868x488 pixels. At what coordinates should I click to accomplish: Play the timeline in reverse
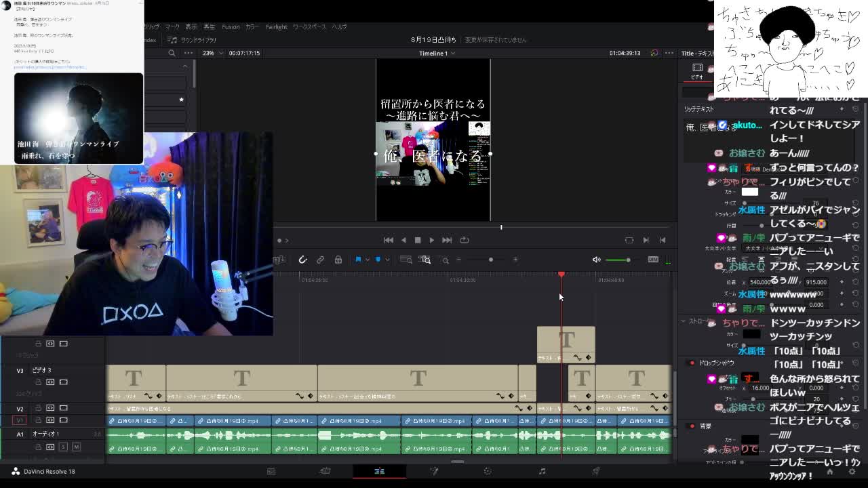[403, 240]
